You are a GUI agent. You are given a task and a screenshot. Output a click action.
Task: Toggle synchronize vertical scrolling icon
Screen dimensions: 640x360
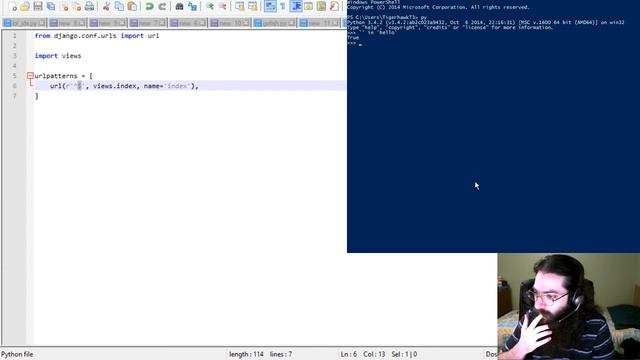pyautogui.click(x=240, y=6)
